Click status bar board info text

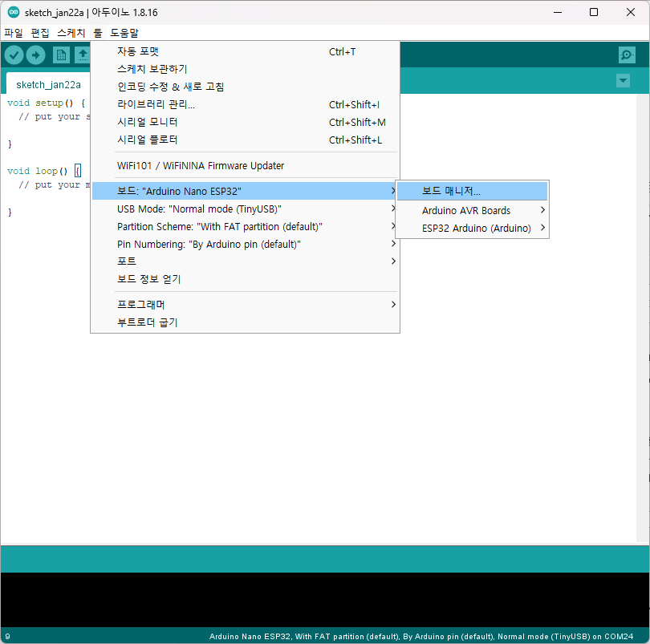click(x=420, y=636)
